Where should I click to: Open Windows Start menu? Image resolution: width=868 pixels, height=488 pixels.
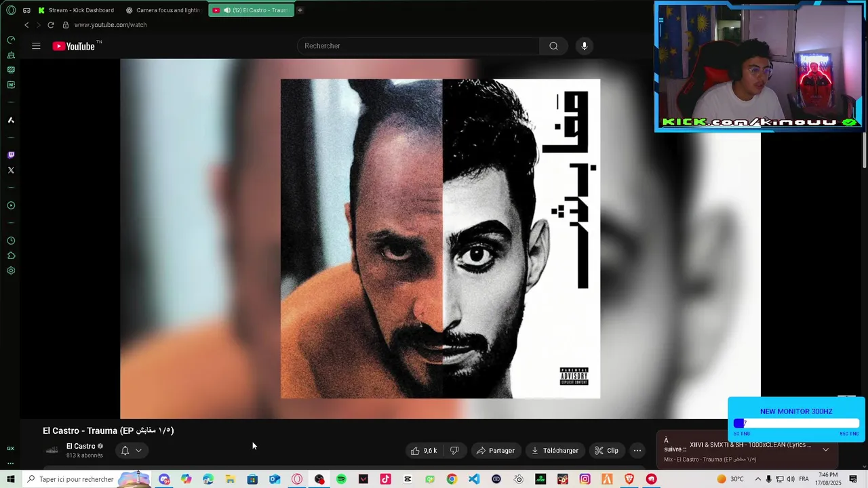11,479
